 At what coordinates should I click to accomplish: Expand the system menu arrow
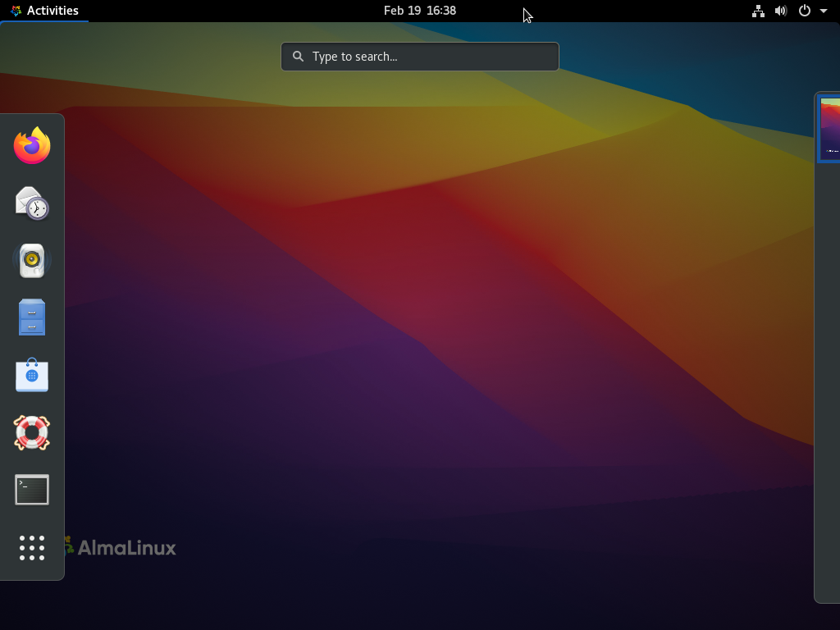click(x=824, y=11)
